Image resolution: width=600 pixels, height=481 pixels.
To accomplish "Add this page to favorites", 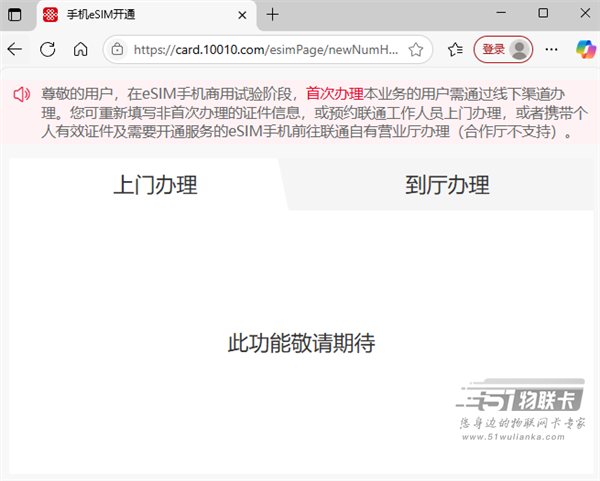I will click(416, 50).
